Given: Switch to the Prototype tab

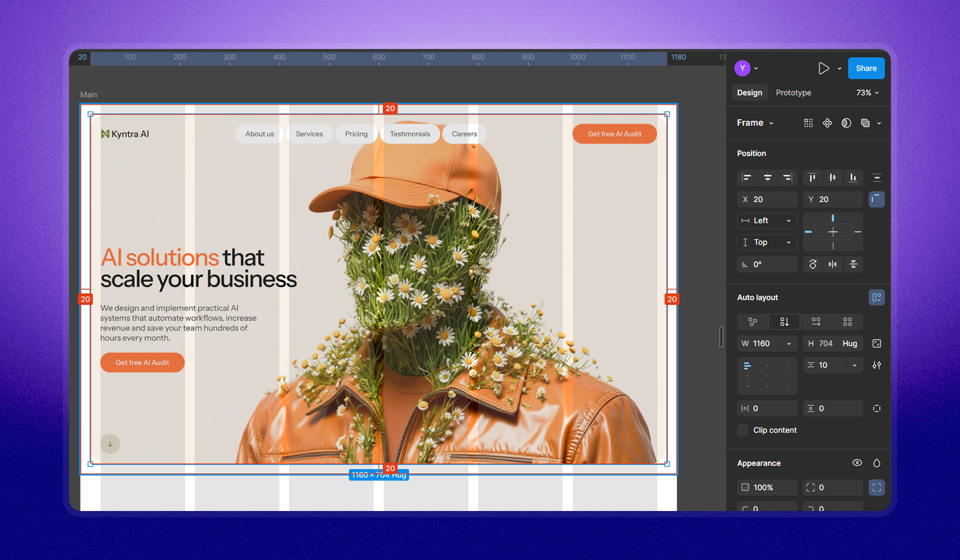Looking at the screenshot, I should (x=793, y=93).
